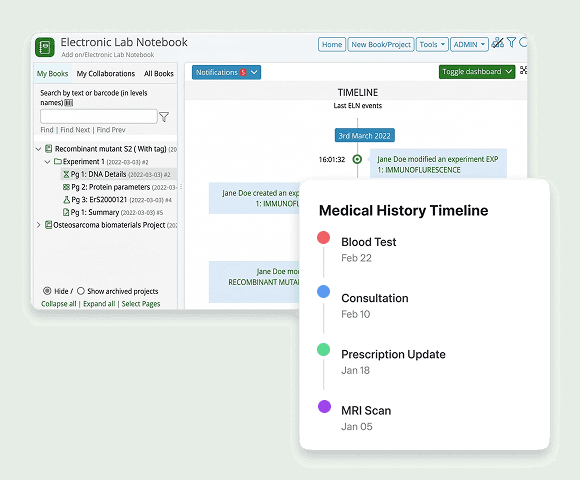Collapse the Recombinant mutant S2 book

[38, 149]
